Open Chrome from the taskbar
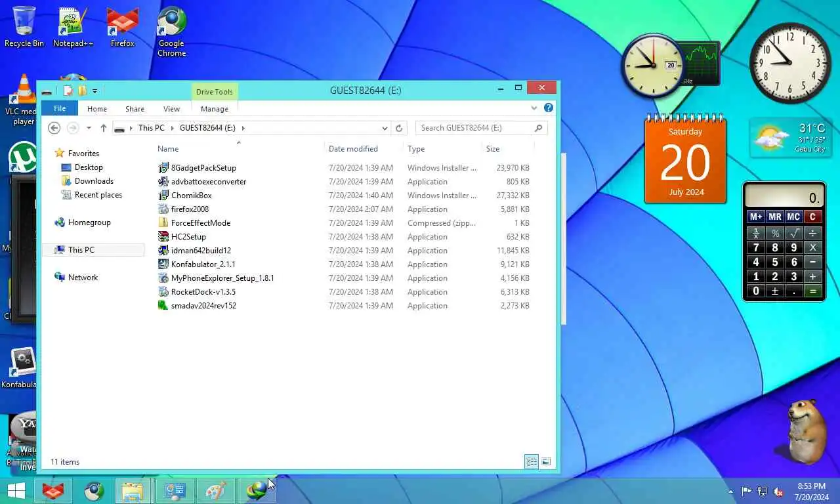 pos(94,491)
